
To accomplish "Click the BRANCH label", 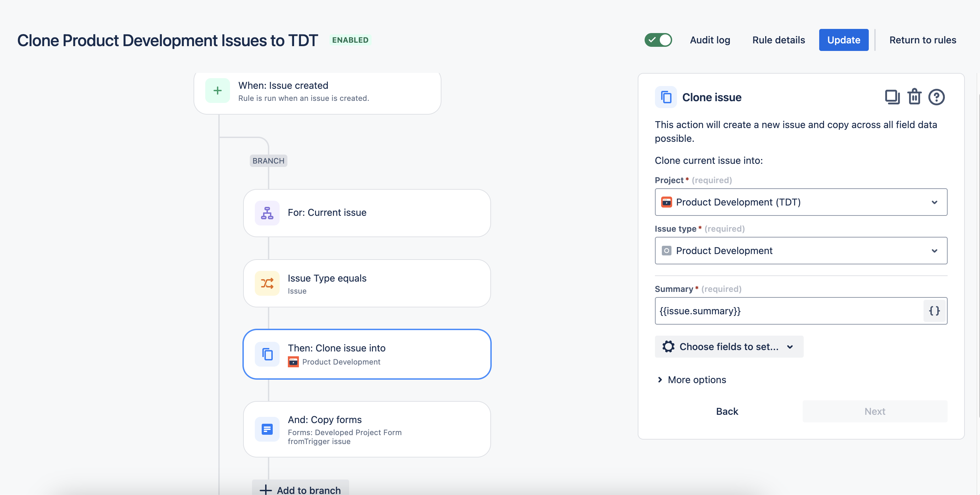I will tap(268, 161).
